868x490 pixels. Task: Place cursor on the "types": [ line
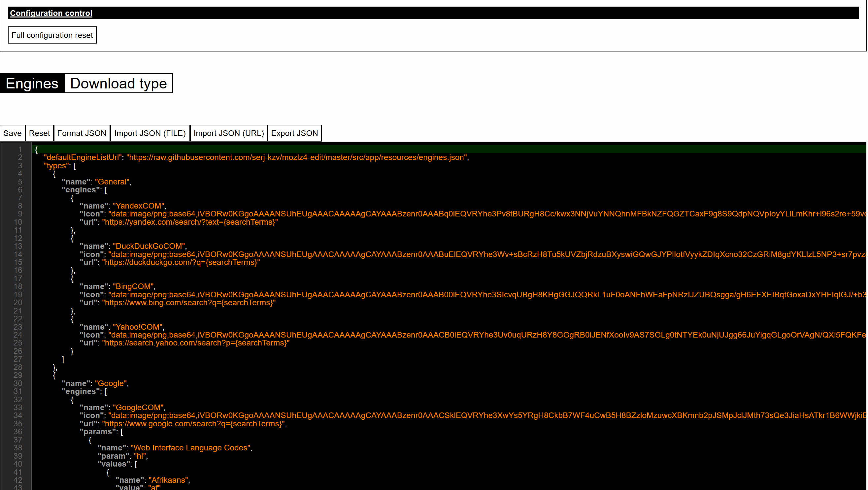click(x=60, y=166)
